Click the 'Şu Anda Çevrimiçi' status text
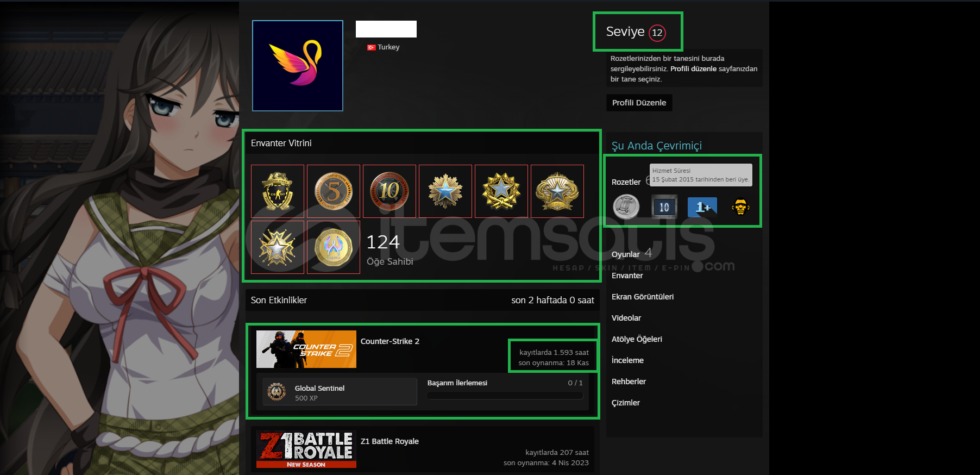The height and width of the screenshot is (475, 980). pyautogui.click(x=657, y=146)
